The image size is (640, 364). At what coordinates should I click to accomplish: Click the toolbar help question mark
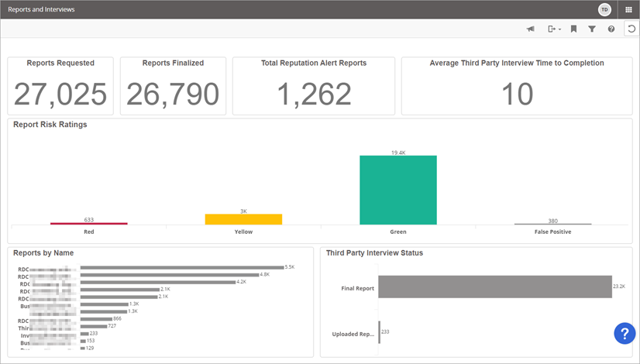click(611, 29)
